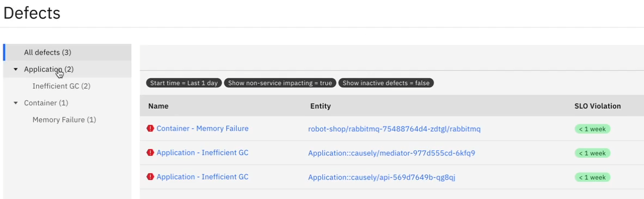Viewport: 644px width, 199px height.
Task: Collapse the Application tree group
Action: click(x=16, y=70)
